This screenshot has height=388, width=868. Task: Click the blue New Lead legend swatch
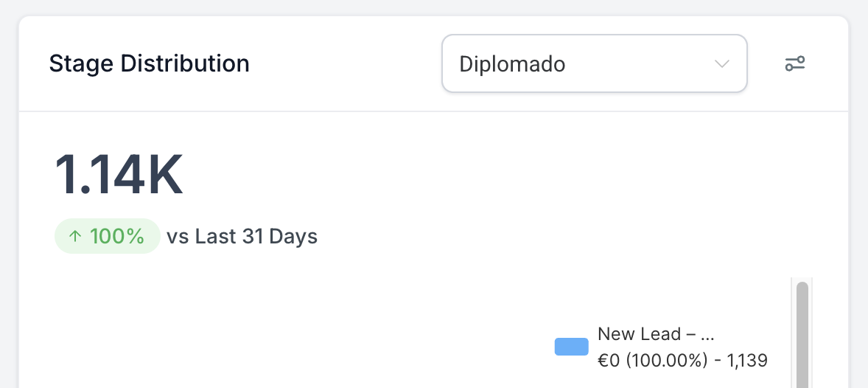(571, 347)
